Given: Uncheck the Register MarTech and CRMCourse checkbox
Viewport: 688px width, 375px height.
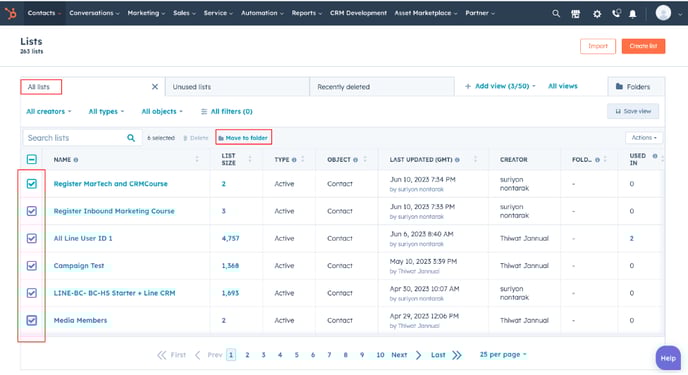Looking at the screenshot, I should click(32, 184).
